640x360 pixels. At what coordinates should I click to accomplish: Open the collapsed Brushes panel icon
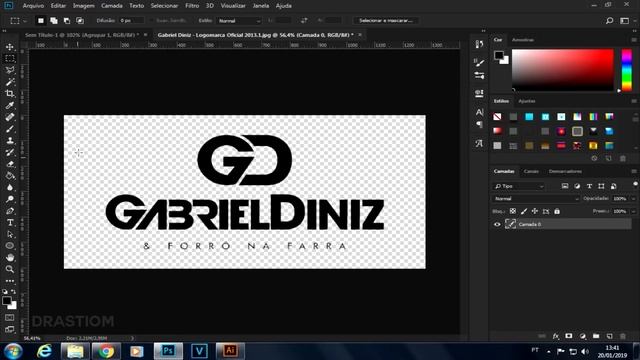pos(479,62)
